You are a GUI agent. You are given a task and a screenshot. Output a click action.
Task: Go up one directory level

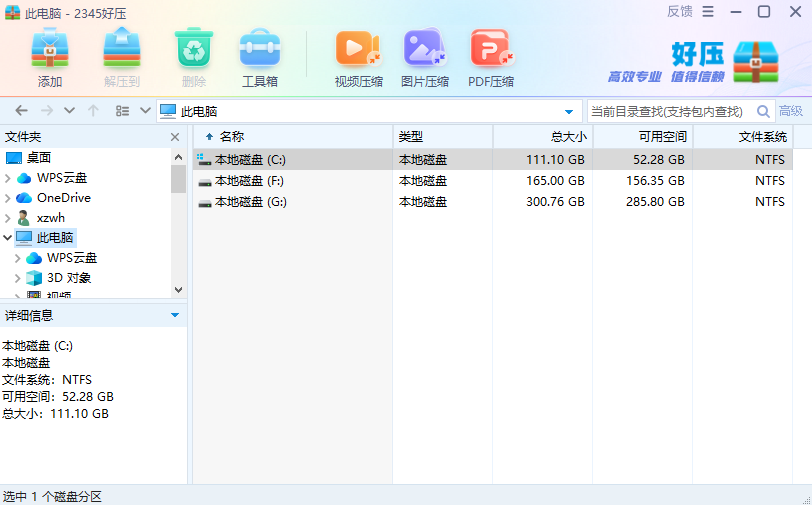click(93, 111)
